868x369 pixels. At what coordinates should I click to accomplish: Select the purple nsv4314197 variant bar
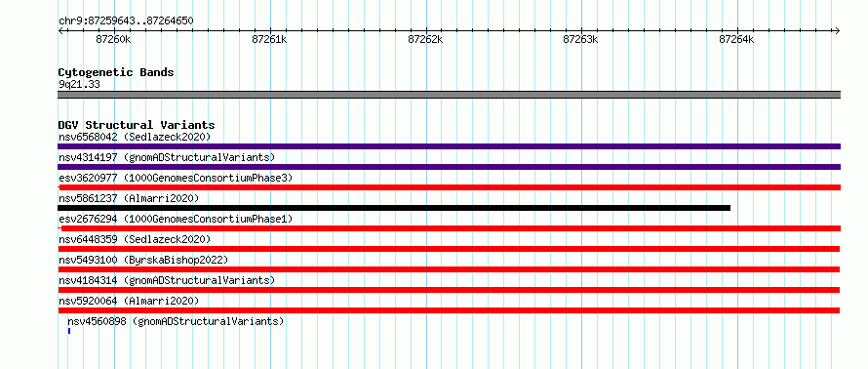pyautogui.click(x=449, y=167)
